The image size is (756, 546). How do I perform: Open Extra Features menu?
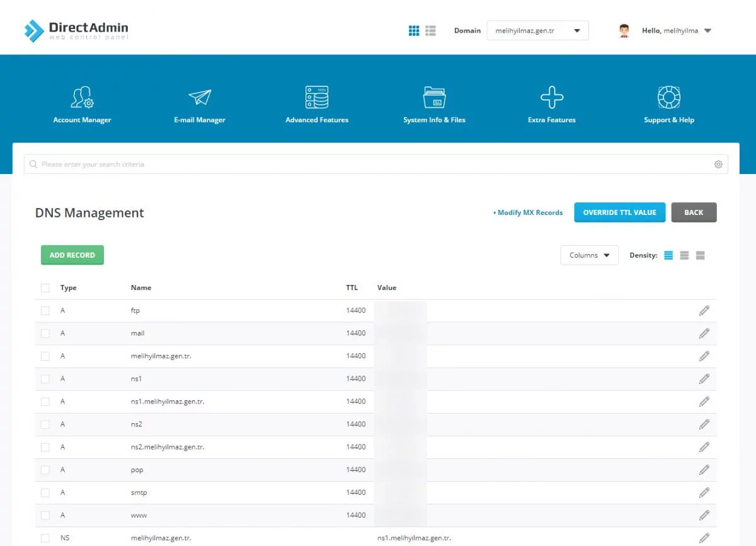click(552, 105)
